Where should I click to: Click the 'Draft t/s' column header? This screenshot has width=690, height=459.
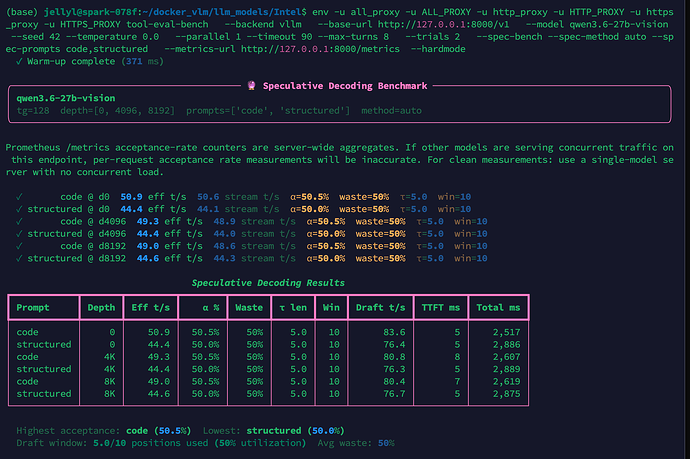point(381,308)
